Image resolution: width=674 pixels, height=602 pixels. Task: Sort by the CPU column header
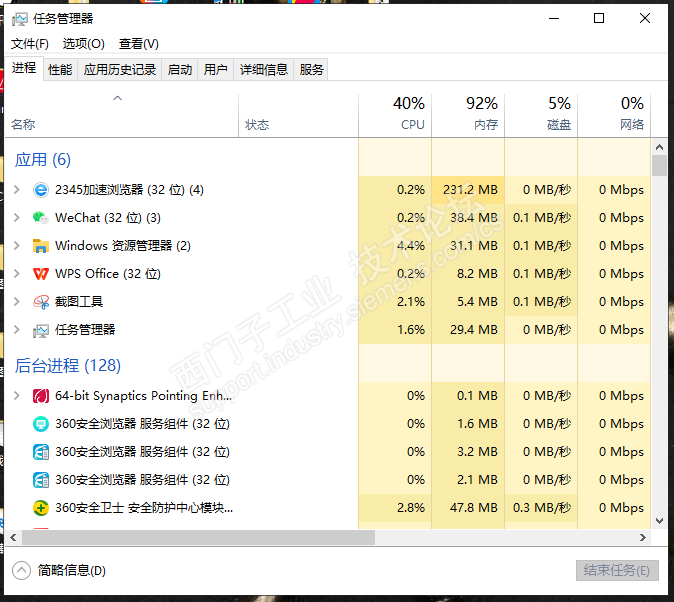(x=395, y=115)
